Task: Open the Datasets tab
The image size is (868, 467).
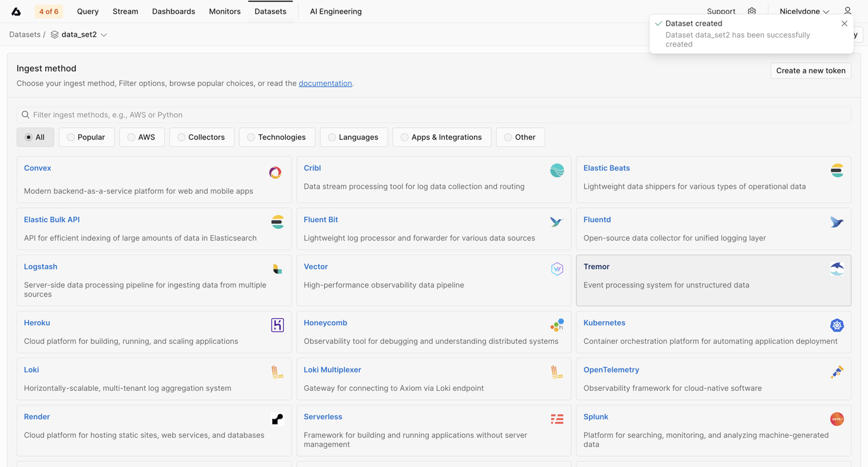Action: point(270,11)
